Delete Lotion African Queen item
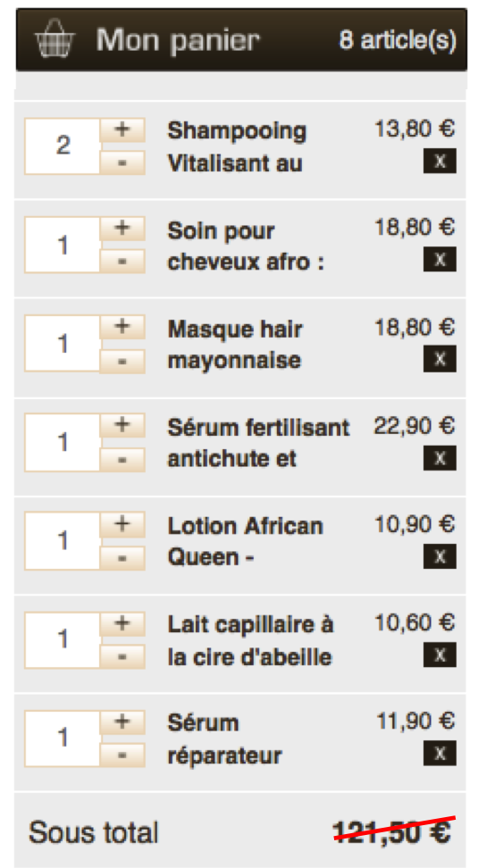Screen dimensions: 478x868 point(440,555)
